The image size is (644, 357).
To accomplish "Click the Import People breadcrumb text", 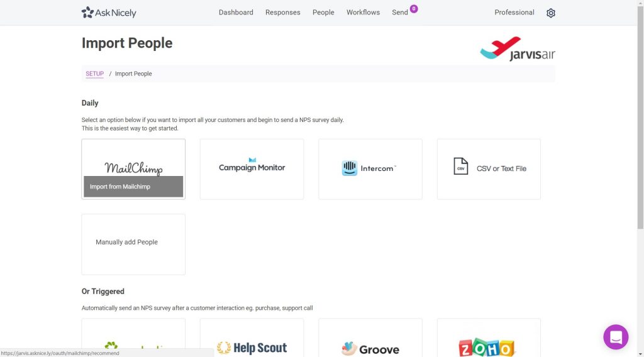I will pyautogui.click(x=133, y=74).
